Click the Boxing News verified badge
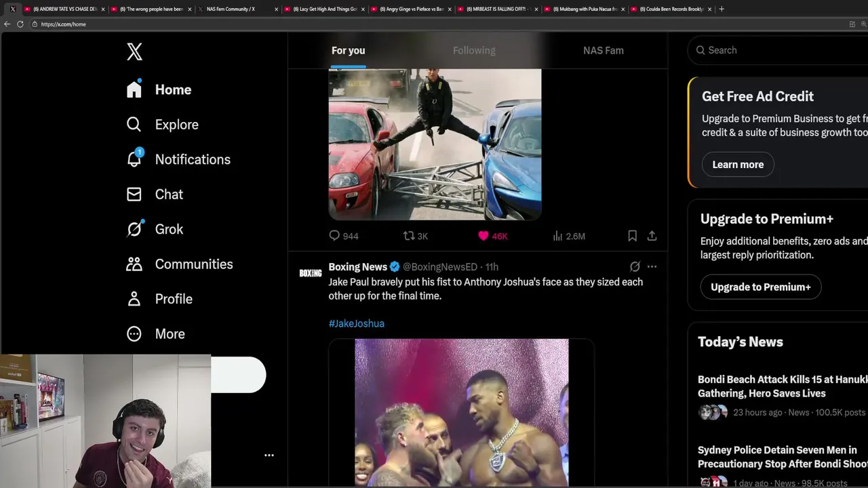Image resolution: width=868 pixels, height=488 pixels. [395, 267]
